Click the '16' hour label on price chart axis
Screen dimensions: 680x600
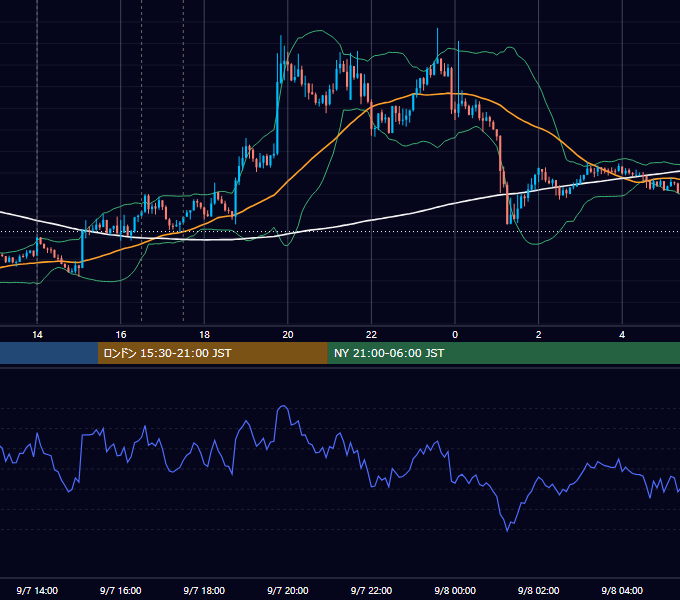(121, 335)
